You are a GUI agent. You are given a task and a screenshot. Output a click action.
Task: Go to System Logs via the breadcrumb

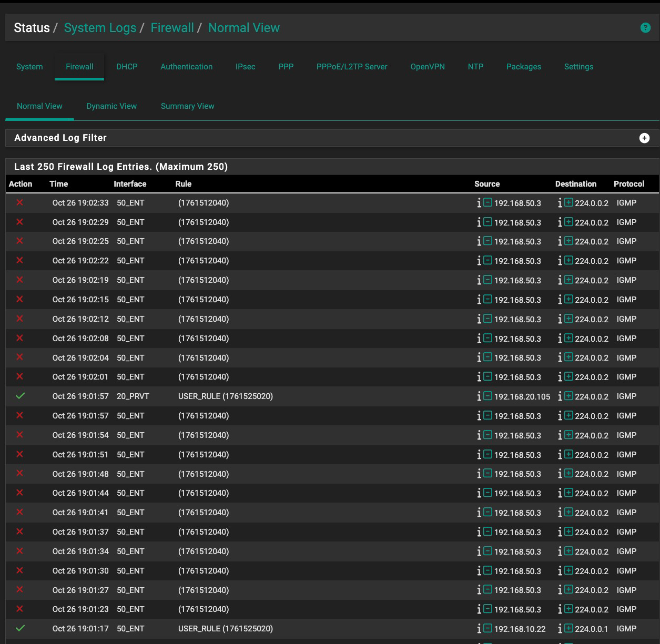point(100,28)
